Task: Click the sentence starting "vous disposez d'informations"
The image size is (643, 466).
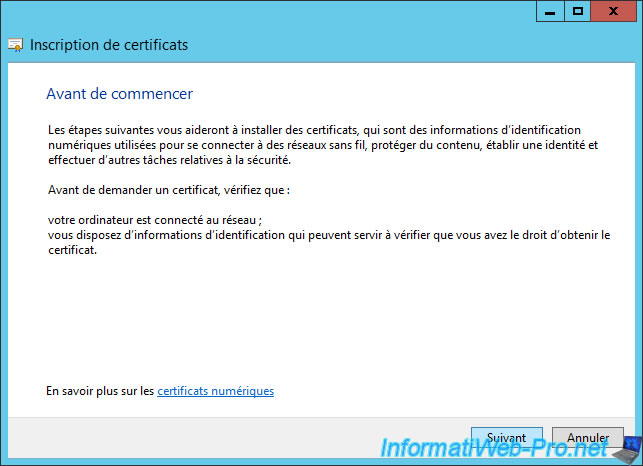Action: pos(329,242)
